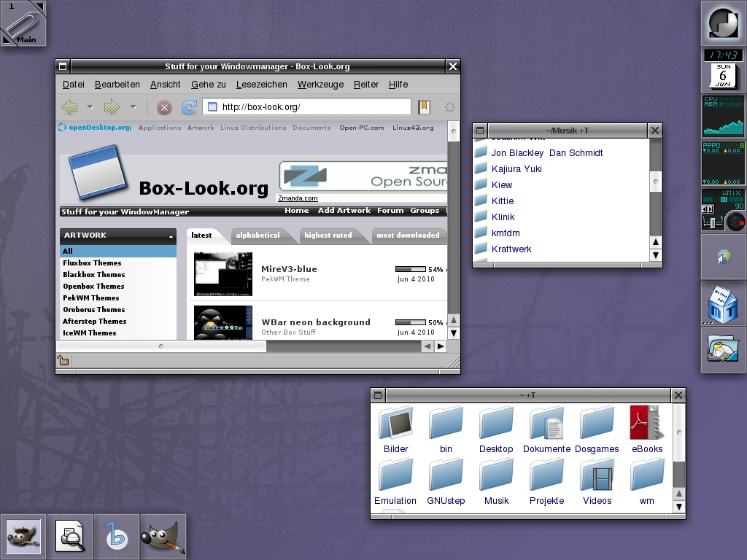
Task: Click the blue reload page button
Action: (189, 107)
